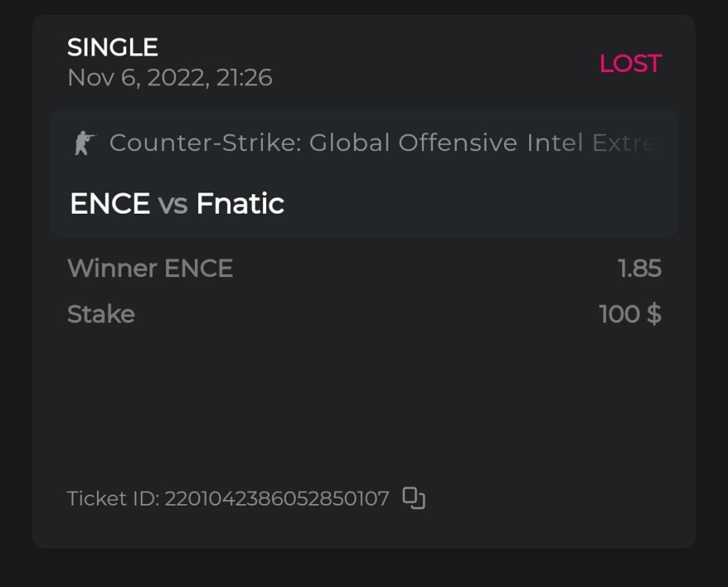Click the Stake label
This screenshot has height=587, width=728.
(101, 314)
